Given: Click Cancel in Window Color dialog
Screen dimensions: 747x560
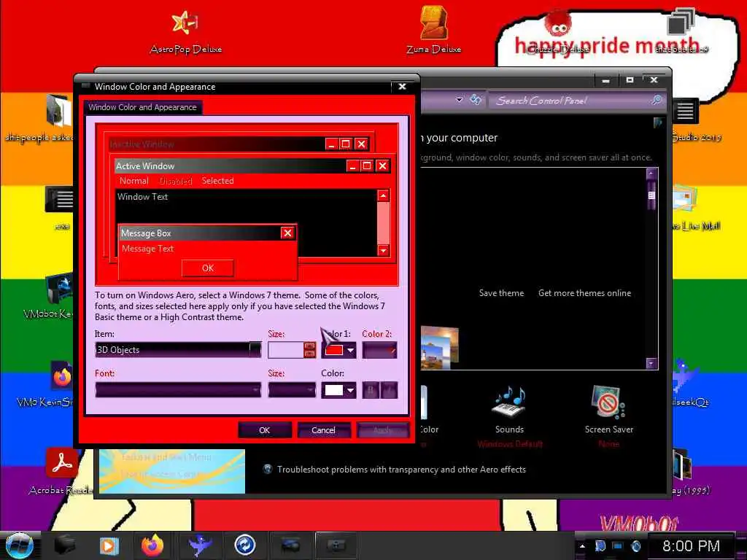Looking at the screenshot, I should click(x=323, y=430).
